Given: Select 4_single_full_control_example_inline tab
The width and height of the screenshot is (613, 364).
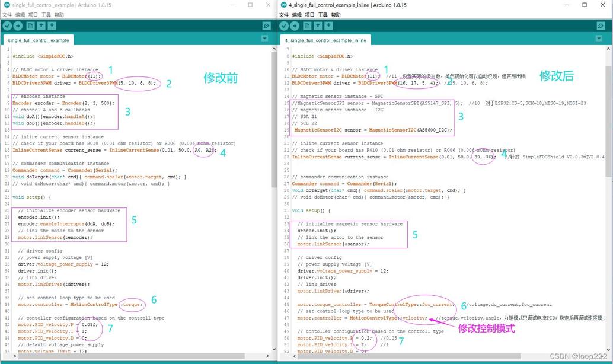Looking at the screenshot, I should tap(325, 40).
